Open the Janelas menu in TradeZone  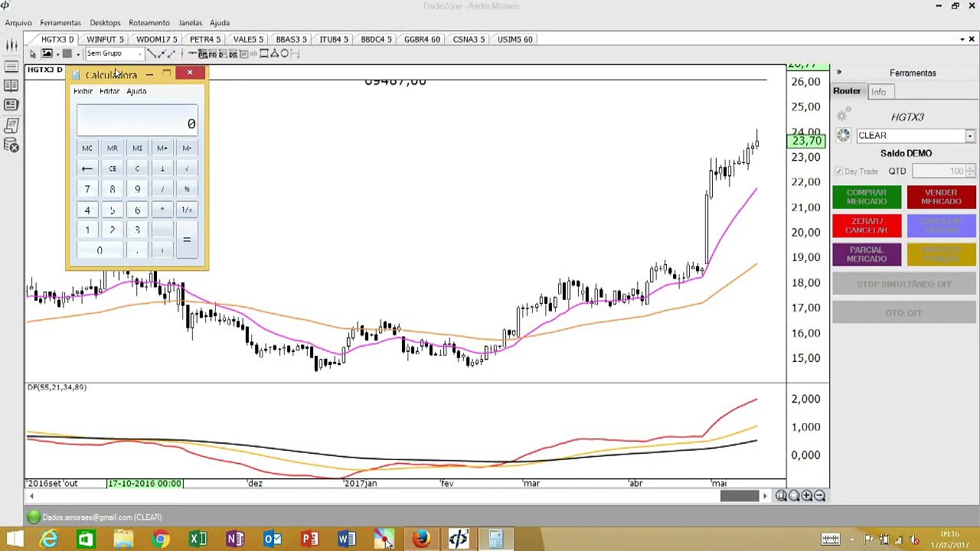tap(190, 23)
